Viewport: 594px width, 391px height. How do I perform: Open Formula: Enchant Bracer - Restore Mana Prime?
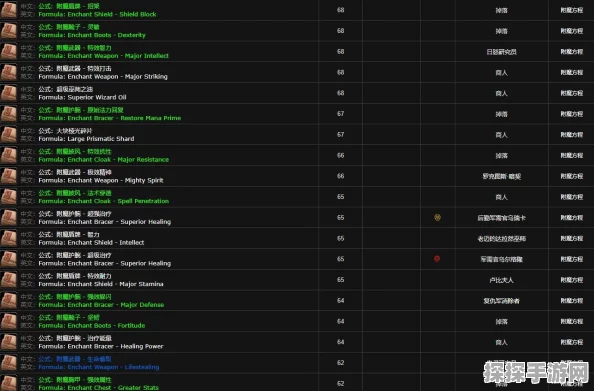(109, 118)
